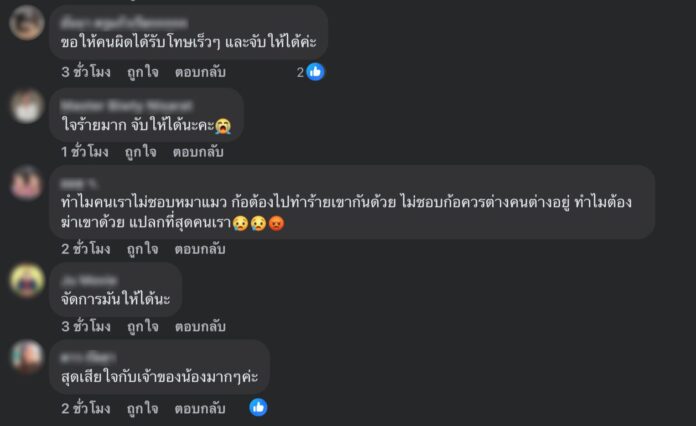Click ตอบกลับ under the long 'ทำไมคนเรา' comment

[200, 249]
